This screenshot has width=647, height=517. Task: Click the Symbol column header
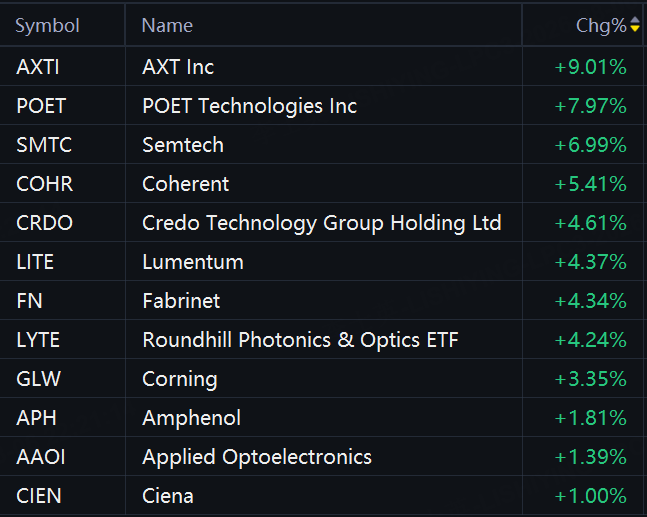47,26
